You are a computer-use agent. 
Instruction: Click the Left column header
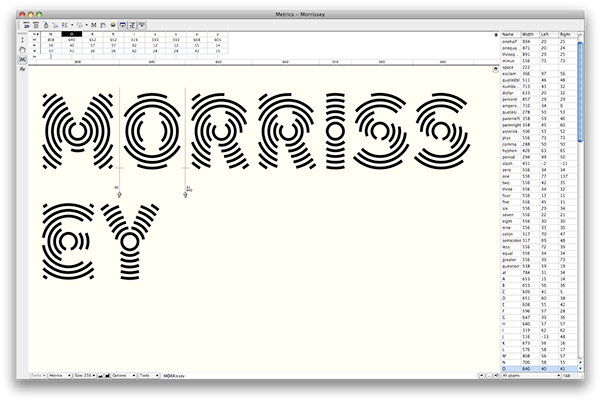point(549,34)
